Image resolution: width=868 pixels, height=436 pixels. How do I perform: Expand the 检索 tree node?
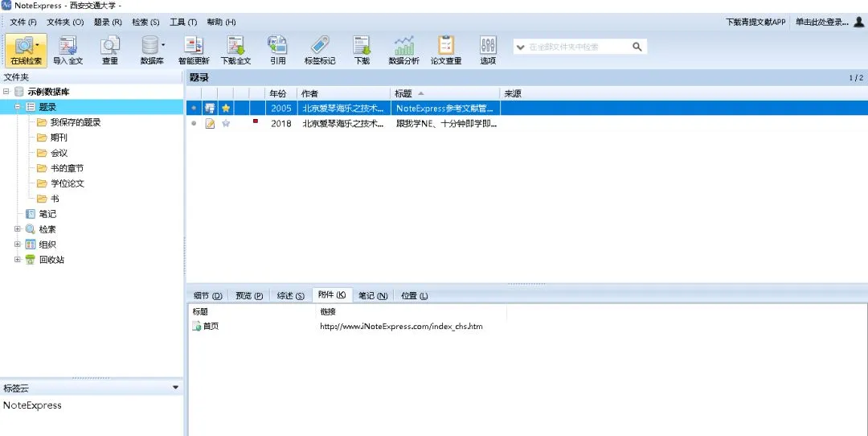[17, 228]
